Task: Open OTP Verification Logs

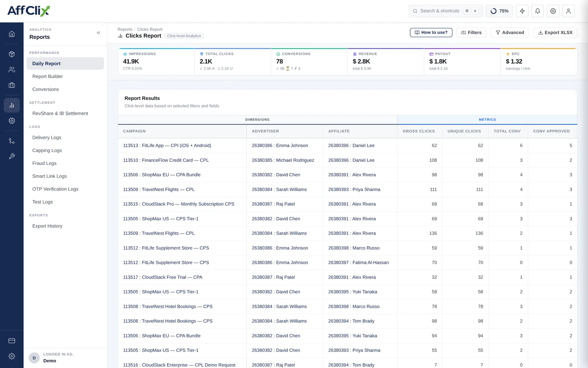Action: (65, 189)
